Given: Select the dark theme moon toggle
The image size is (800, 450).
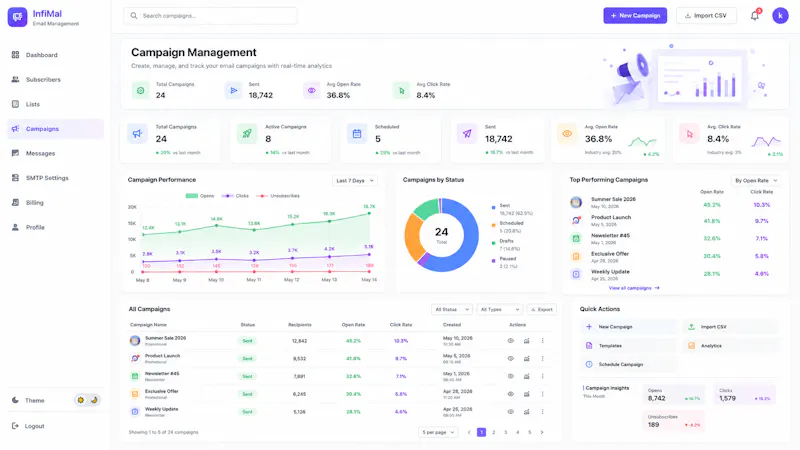Looking at the screenshot, I should pyautogui.click(x=94, y=400).
